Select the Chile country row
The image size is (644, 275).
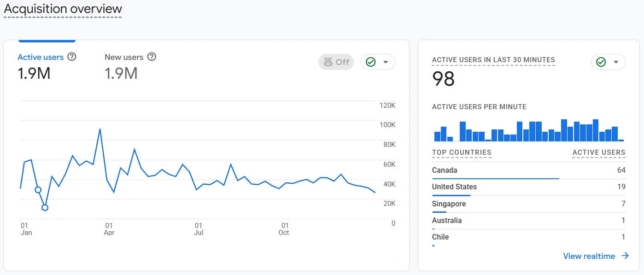click(529, 237)
